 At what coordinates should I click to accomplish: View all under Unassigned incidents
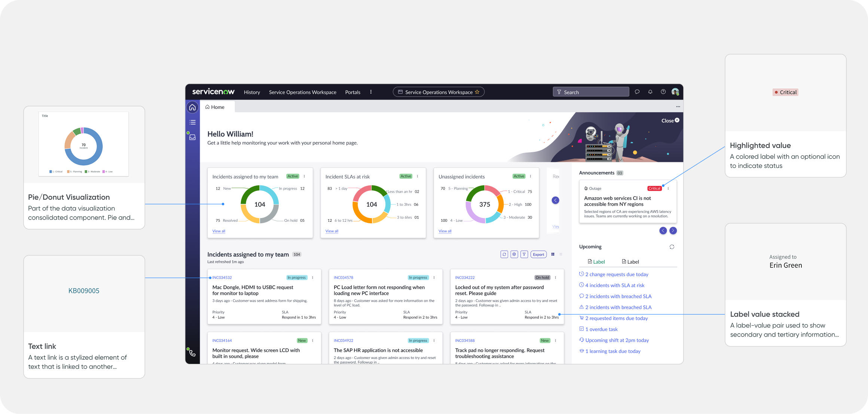pyautogui.click(x=445, y=231)
